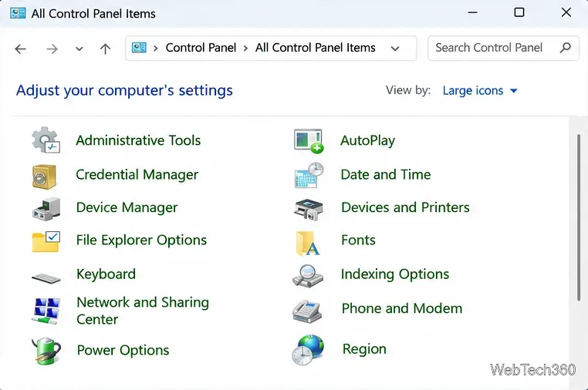Open File Explorer Options link
This screenshot has height=390, width=588.
tap(141, 240)
